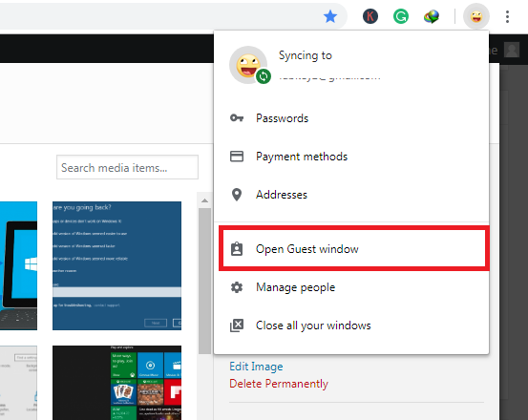Click the gear icon beside Manage people
The width and height of the screenshot is (528, 420).
pos(237,287)
